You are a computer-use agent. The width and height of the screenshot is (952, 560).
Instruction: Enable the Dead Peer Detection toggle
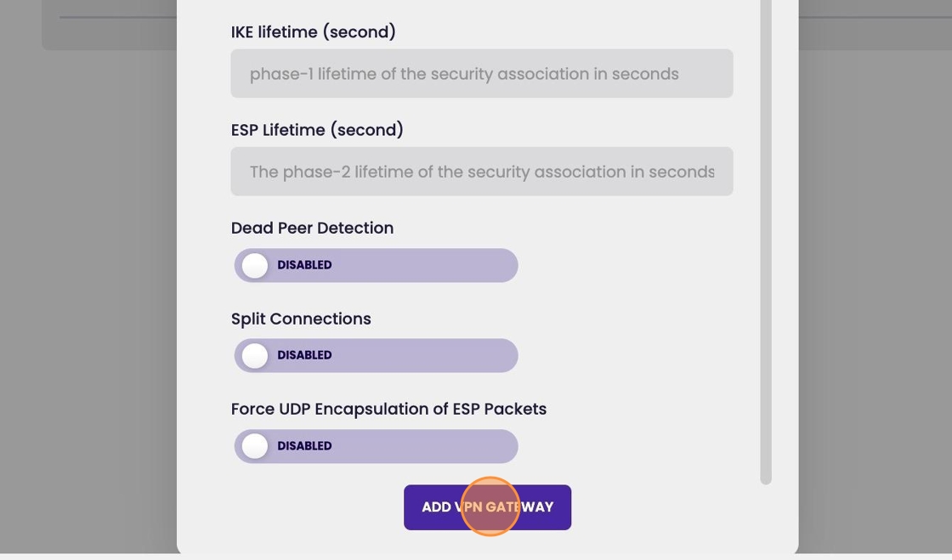click(376, 265)
